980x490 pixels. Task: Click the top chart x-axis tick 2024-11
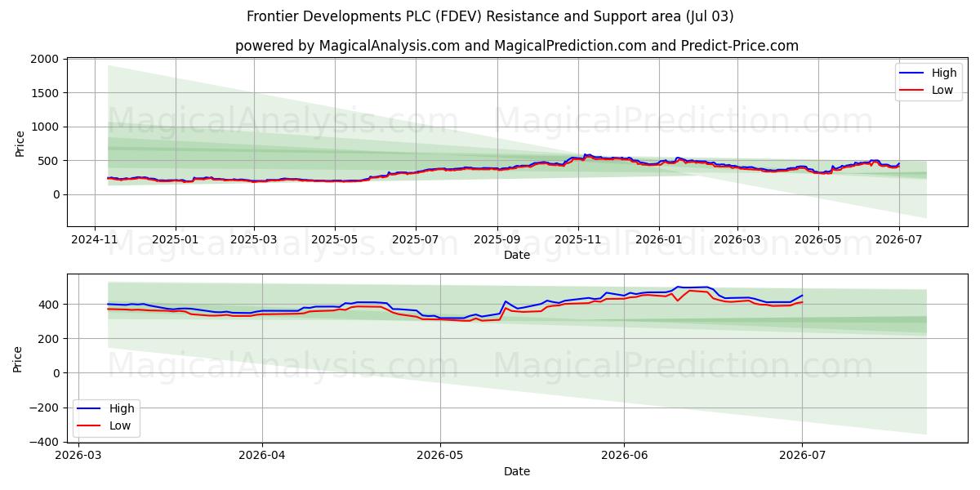click(95, 239)
